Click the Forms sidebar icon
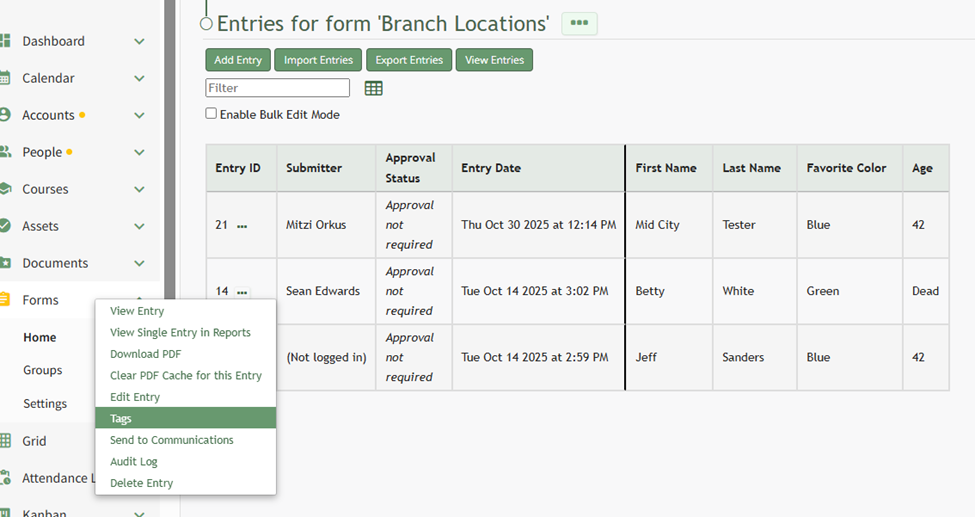The height and width of the screenshot is (517, 975). 5,300
